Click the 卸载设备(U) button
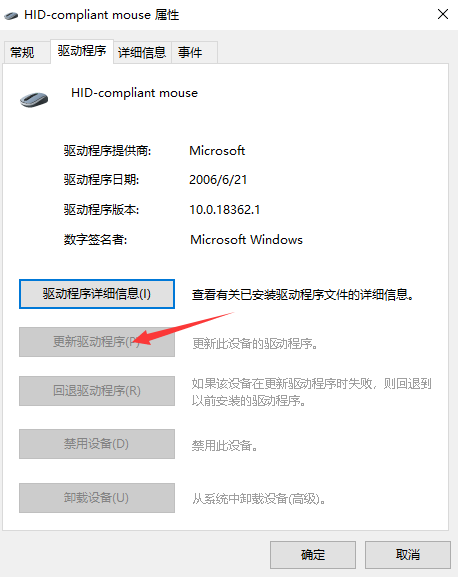Viewport: 458px width, 577px height. coord(97,498)
